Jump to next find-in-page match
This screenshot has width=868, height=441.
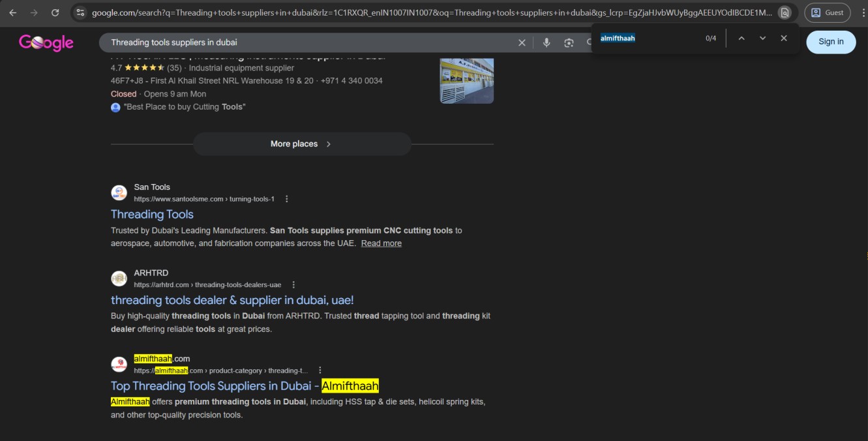(762, 38)
